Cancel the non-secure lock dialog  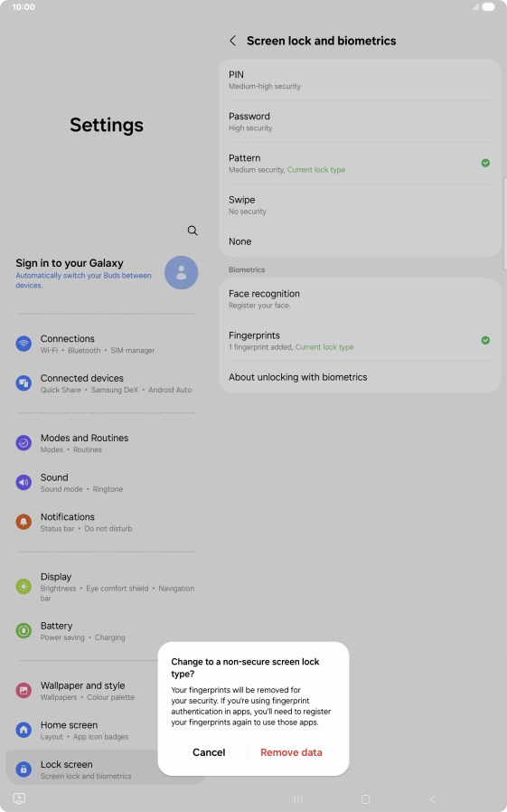(209, 752)
